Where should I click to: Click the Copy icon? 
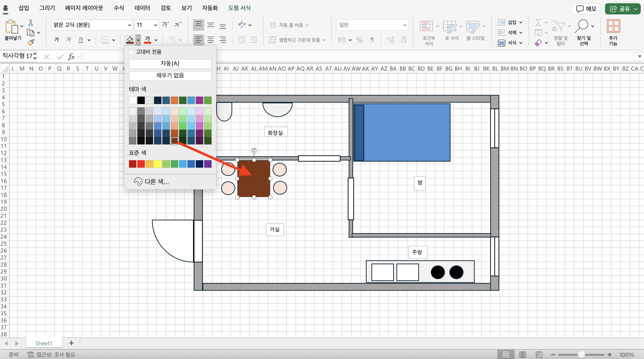pos(30,33)
